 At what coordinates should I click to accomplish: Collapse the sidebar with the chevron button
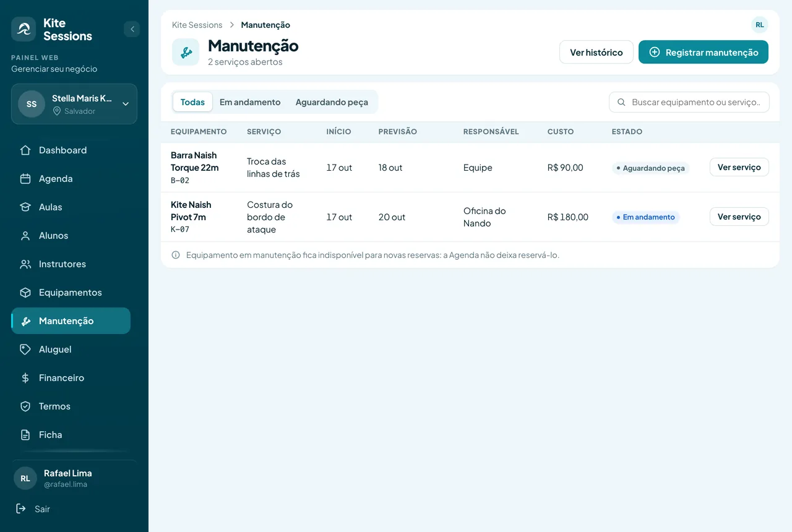click(x=132, y=29)
